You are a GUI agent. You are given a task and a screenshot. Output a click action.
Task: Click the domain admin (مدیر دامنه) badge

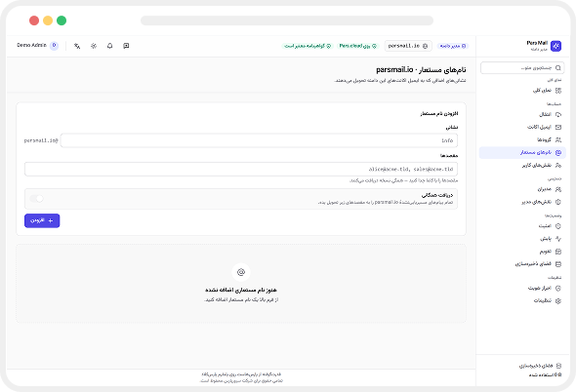point(453,46)
